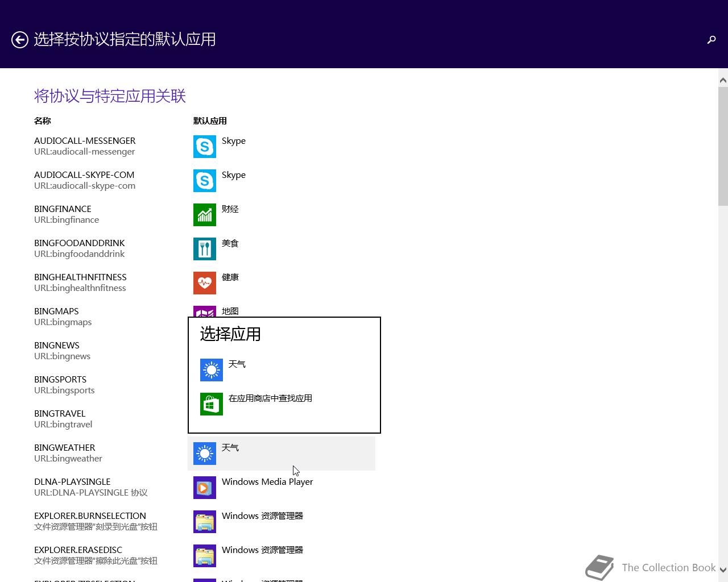
Task: Click the scrollbar down arrow
Action: (723, 569)
